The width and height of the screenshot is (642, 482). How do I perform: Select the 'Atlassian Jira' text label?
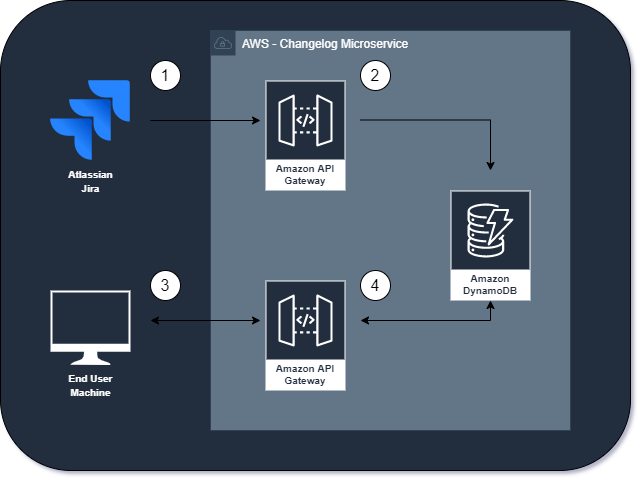coord(88,181)
